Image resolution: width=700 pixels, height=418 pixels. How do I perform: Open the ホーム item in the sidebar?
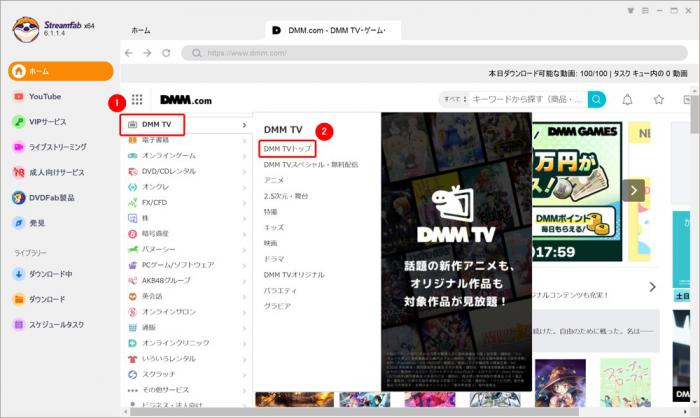[61, 71]
